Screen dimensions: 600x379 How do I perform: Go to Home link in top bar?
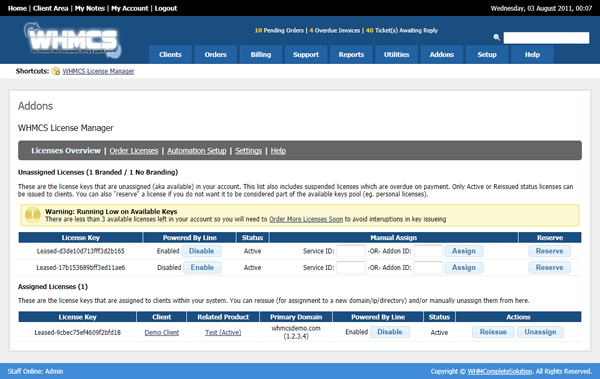click(17, 8)
